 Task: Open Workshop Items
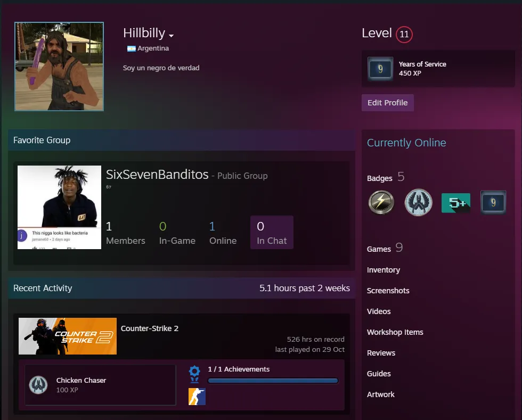(x=395, y=332)
